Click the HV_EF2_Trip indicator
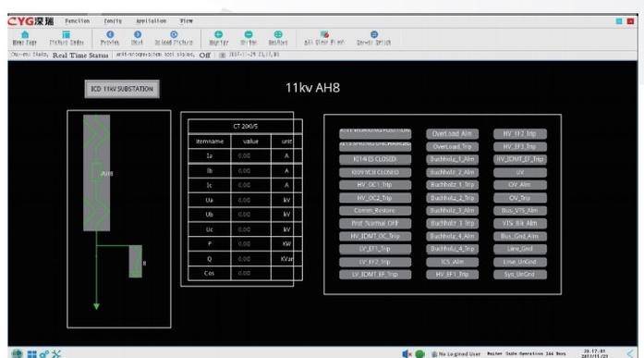 click(520, 133)
